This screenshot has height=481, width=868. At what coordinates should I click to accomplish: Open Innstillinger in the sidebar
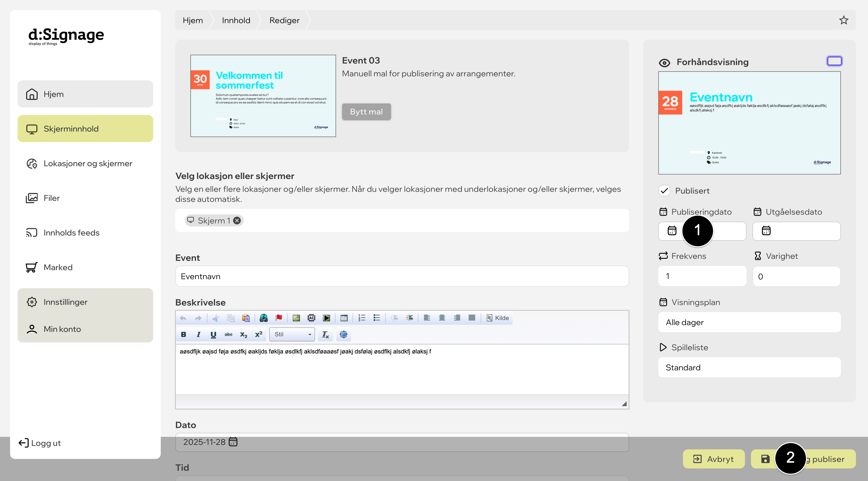[85, 302]
